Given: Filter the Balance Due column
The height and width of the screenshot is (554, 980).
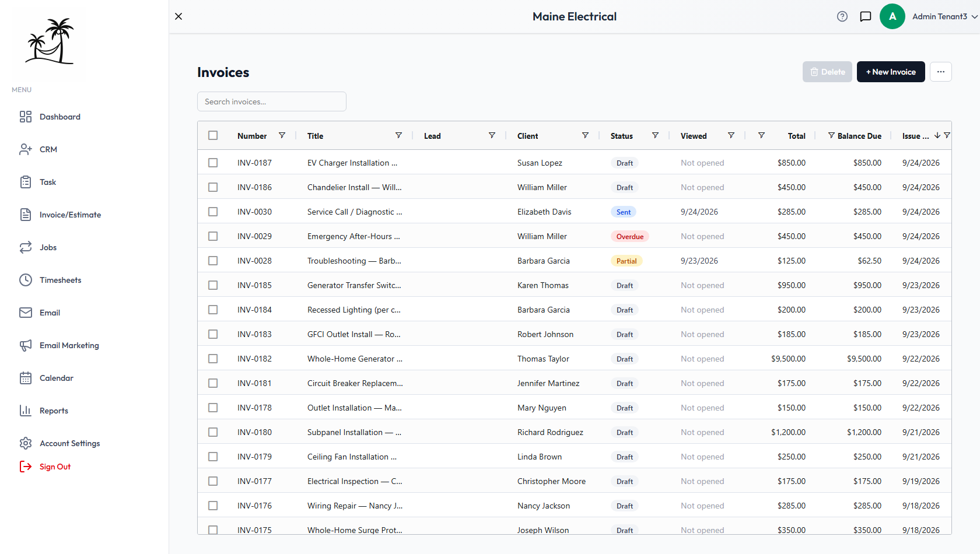Looking at the screenshot, I should pyautogui.click(x=831, y=135).
